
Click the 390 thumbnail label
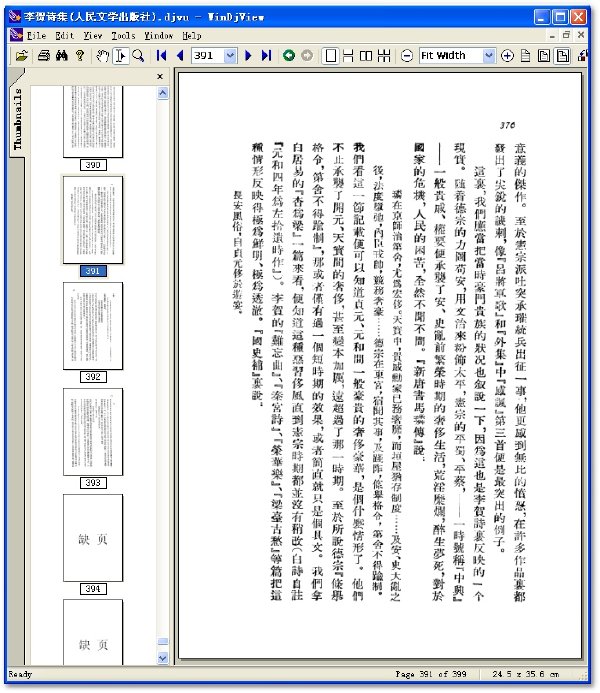tap(93, 165)
